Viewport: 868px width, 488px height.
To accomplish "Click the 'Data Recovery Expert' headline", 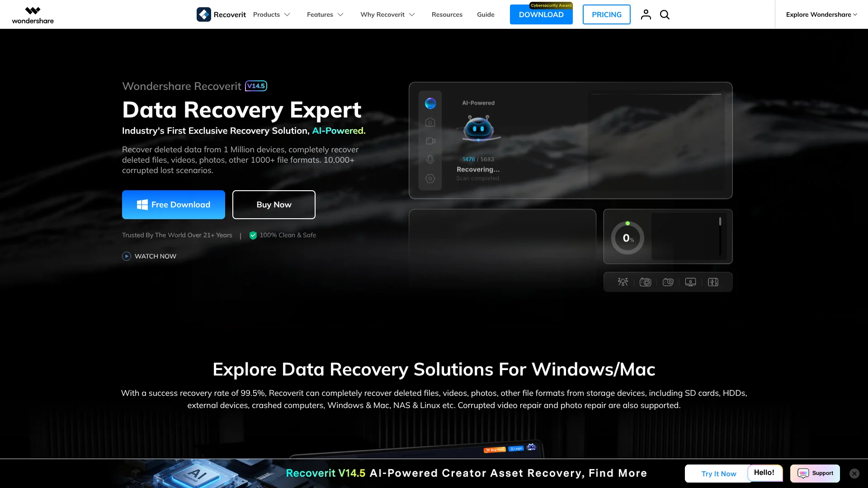I will click(242, 110).
